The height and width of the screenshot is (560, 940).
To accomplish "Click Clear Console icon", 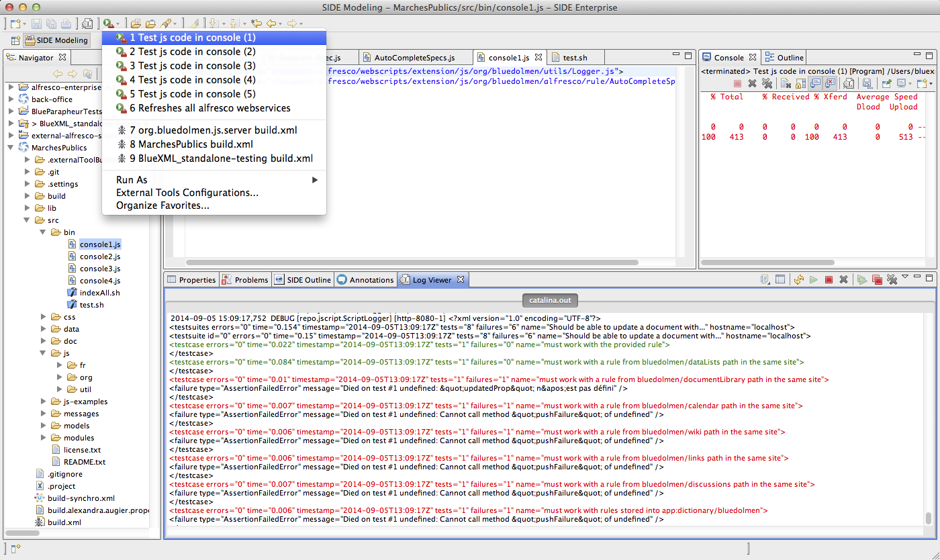I will point(785,83).
